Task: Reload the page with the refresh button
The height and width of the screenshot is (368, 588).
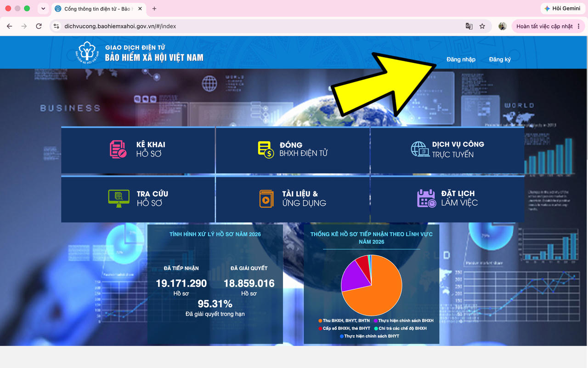Action: pos(39,26)
